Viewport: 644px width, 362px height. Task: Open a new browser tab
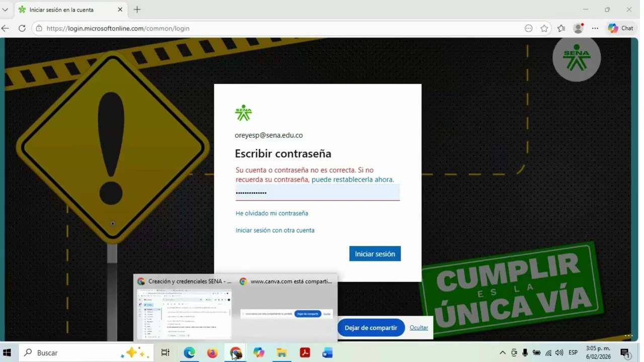coord(137,10)
